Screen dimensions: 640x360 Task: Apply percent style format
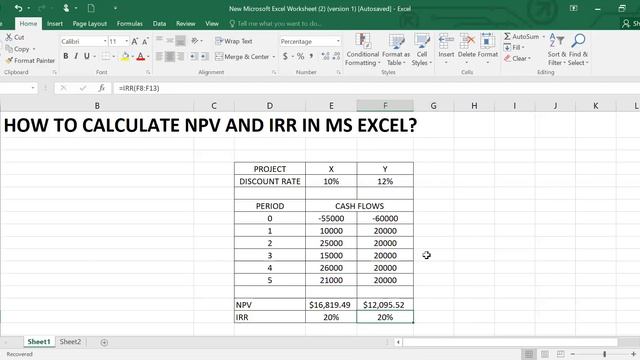(x=300, y=56)
